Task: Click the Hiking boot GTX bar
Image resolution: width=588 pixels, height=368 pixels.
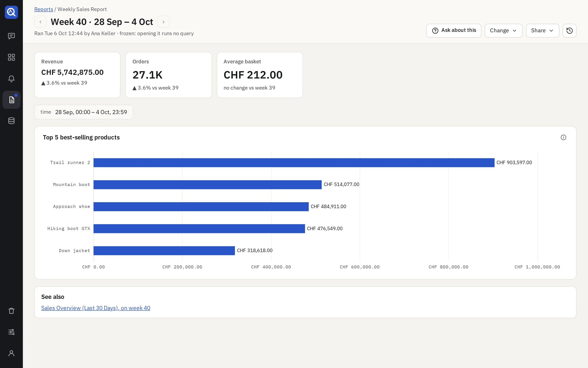Action: pyautogui.click(x=199, y=229)
